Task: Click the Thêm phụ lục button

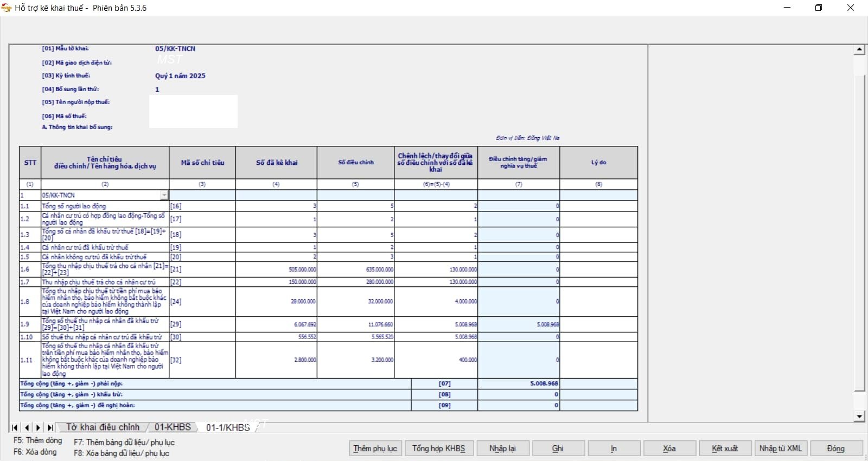Action: tap(375, 449)
